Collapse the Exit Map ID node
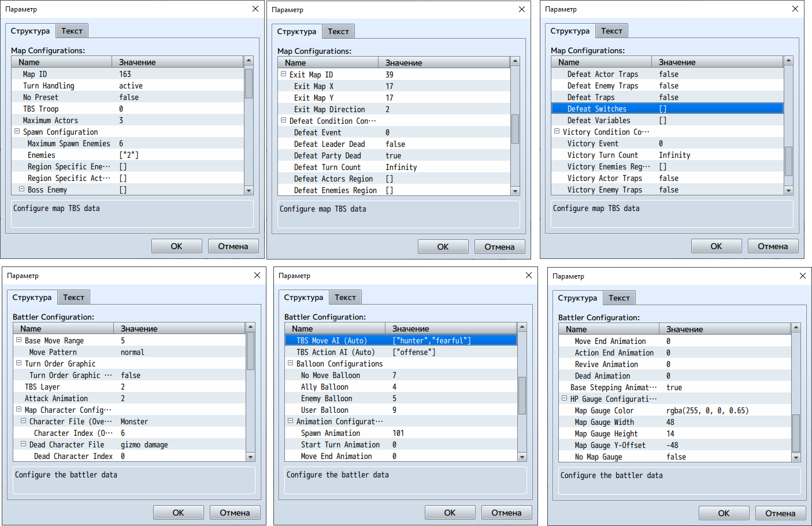Screen dimensions: 812x526 pos(283,74)
